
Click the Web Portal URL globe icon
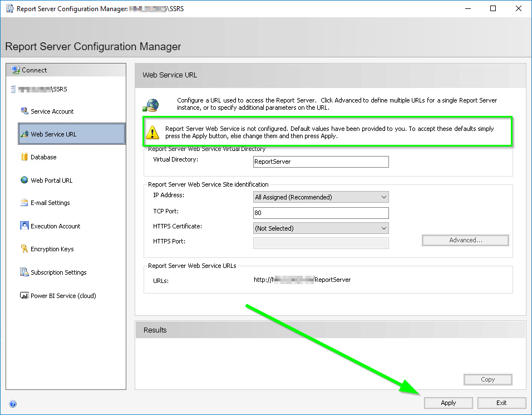pyautogui.click(x=24, y=180)
